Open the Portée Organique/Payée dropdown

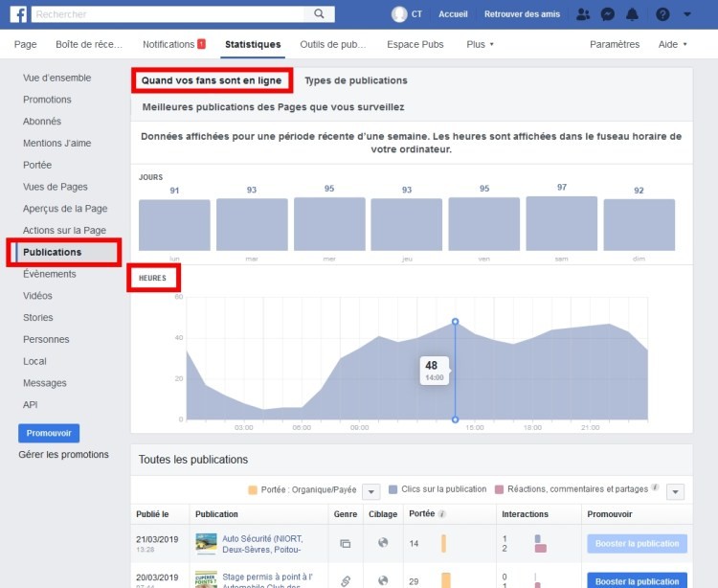[370, 492]
